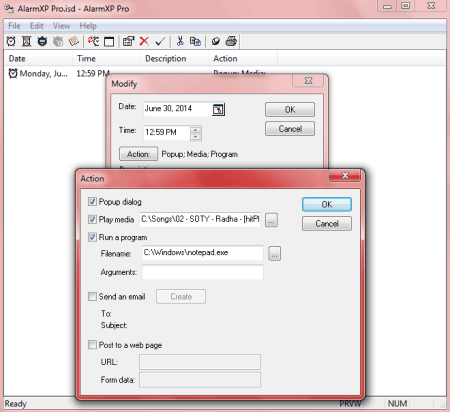Click the Play media file path field

pos(200,219)
